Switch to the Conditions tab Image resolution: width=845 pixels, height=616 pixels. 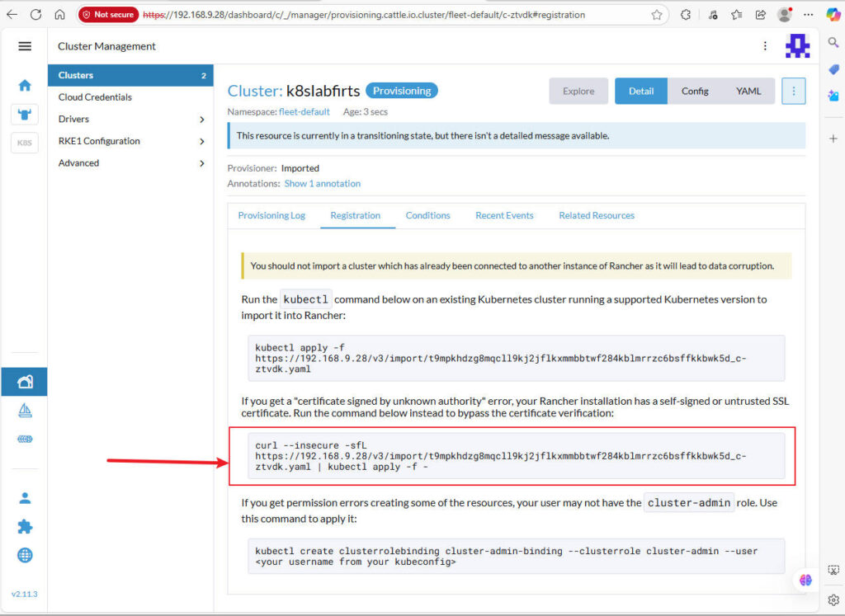427,215
